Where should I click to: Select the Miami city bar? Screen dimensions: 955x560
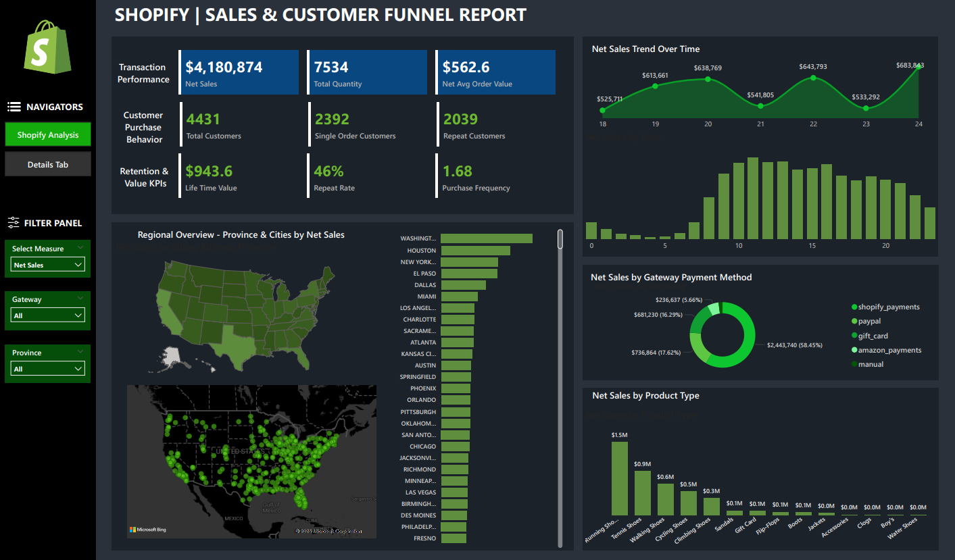(x=459, y=297)
